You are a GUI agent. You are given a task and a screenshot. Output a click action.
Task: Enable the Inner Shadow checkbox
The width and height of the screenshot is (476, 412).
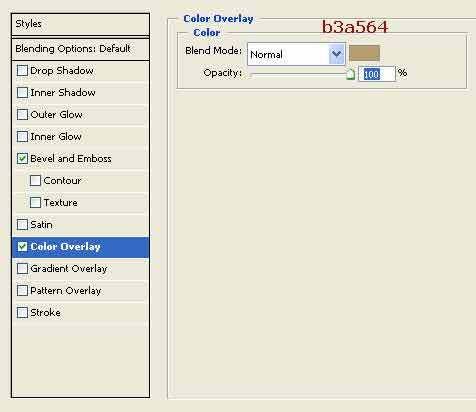[22, 93]
